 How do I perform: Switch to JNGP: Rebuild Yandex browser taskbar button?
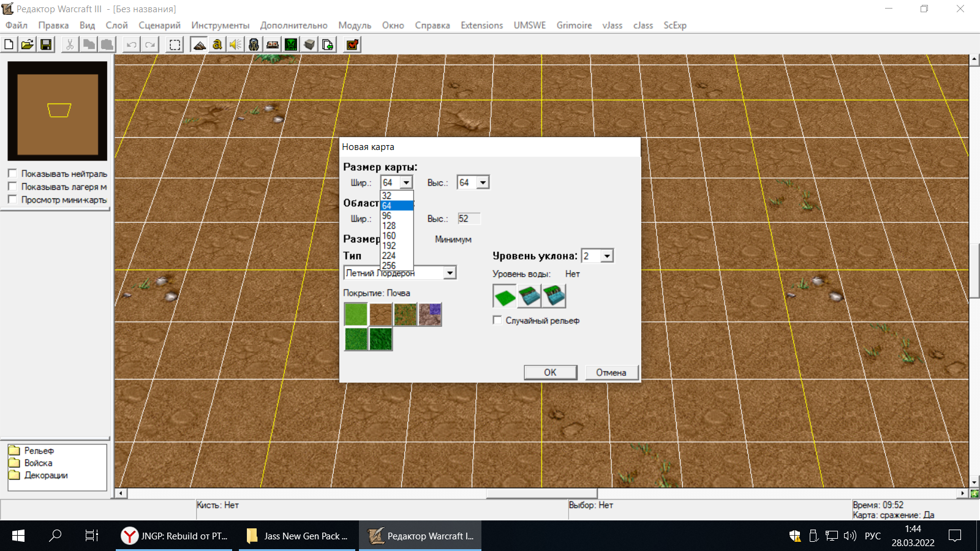click(x=175, y=536)
